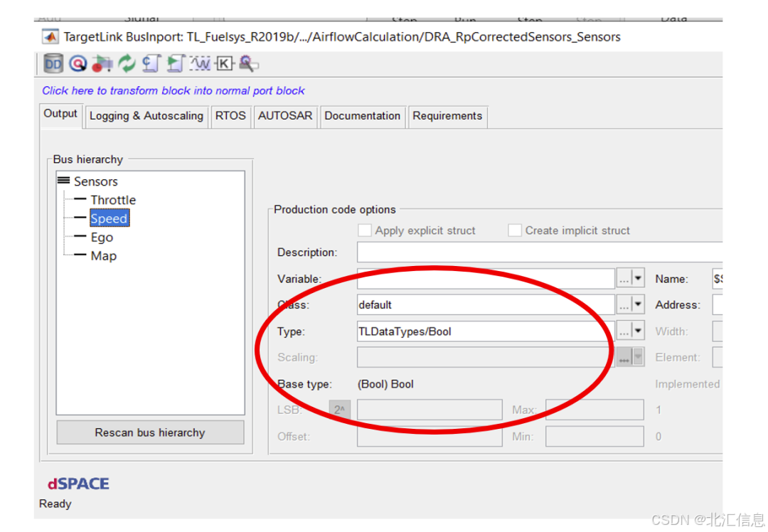Click the red target icon in the toolbar
The height and width of the screenshot is (532, 768).
click(78, 64)
